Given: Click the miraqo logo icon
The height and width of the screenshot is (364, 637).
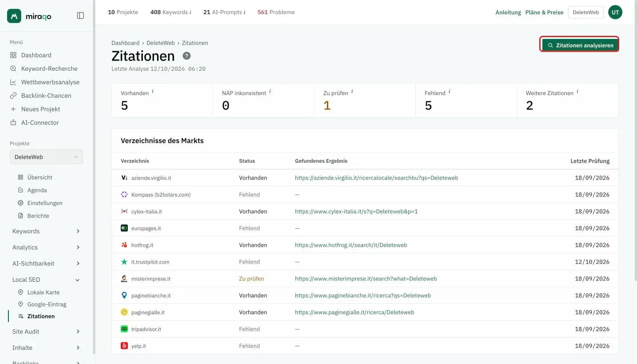Looking at the screenshot, I should [14, 16].
